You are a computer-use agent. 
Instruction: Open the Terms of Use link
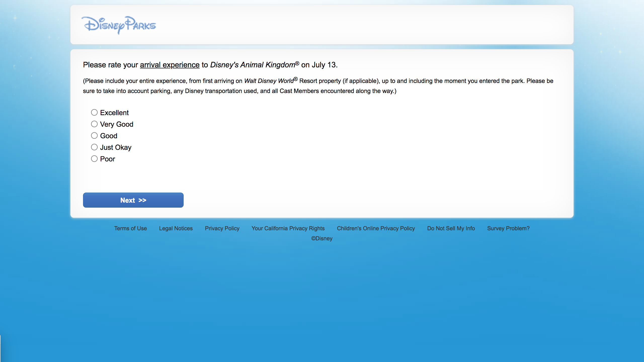pyautogui.click(x=130, y=228)
